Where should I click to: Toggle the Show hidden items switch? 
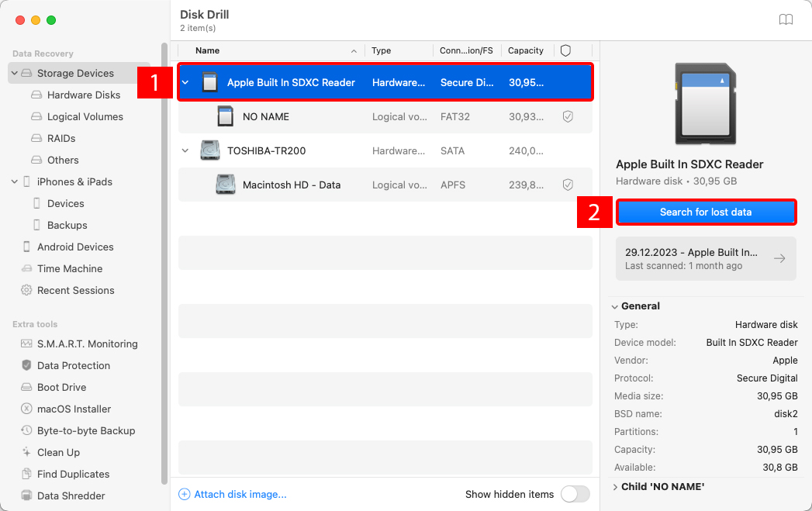coord(575,495)
